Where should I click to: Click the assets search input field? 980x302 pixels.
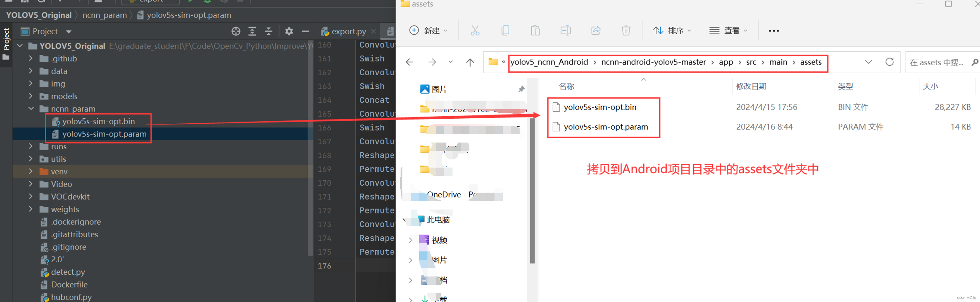point(936,62)
